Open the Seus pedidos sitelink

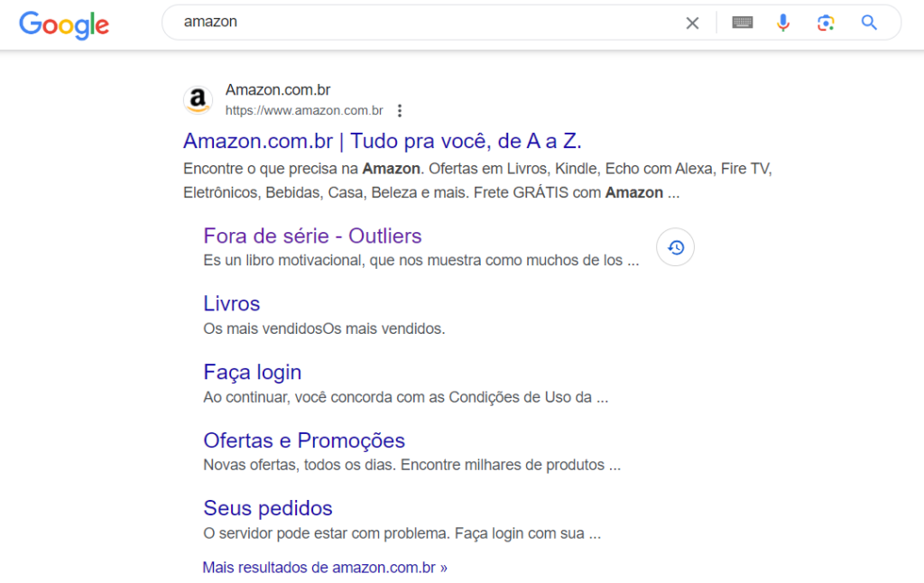click(268, 507)
